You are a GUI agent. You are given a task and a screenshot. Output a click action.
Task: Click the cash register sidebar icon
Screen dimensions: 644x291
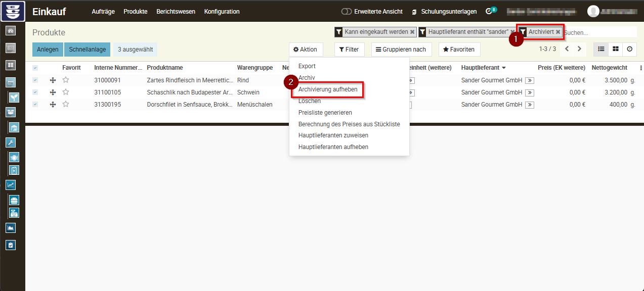pos(14,213)
